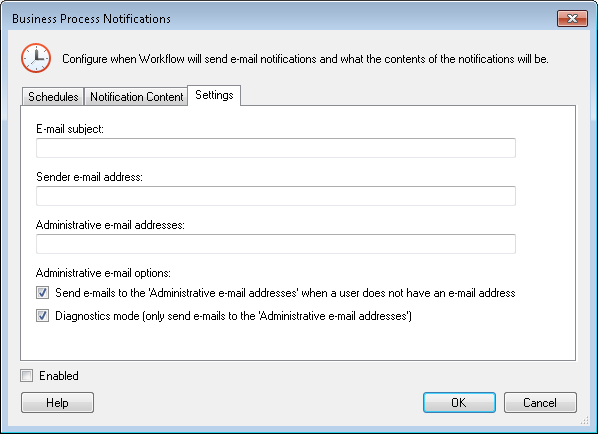The height and width of the screenshot is (434, 598).
Task: Click the E-mail subject field
Action: [276, 148]
